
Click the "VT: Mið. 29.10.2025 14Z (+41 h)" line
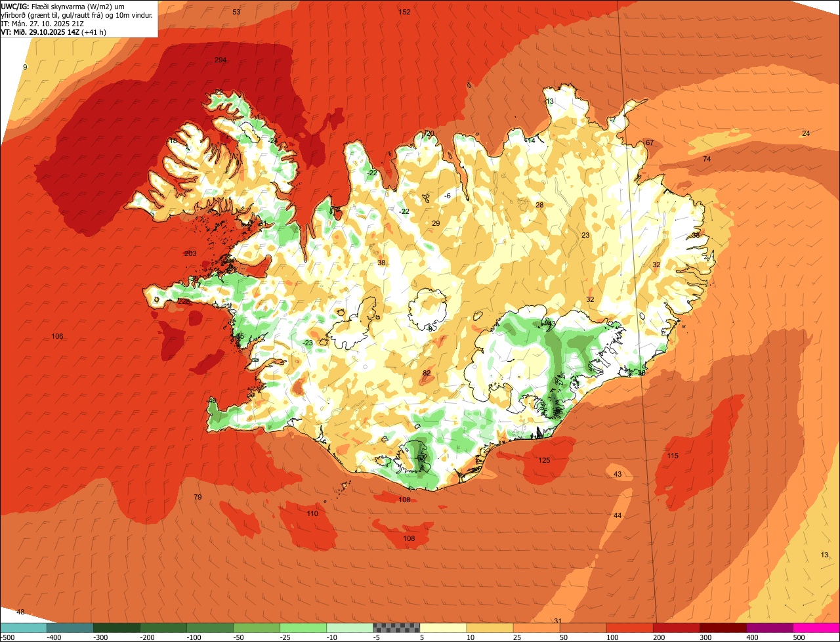(x=54, y=32)
